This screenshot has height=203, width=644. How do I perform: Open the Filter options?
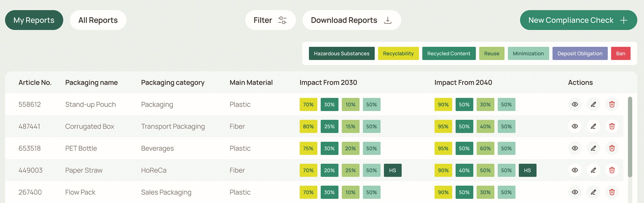[x=270, y=20]
